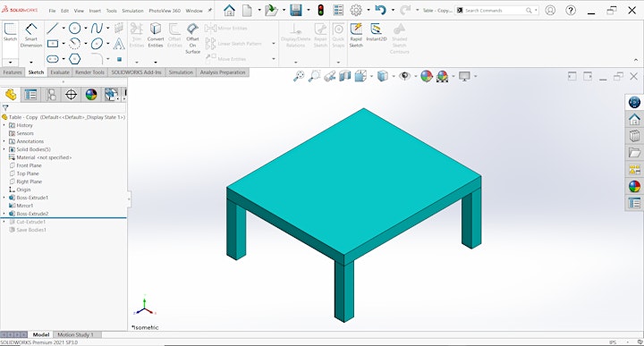Viewport: 644px width, 346px height.
Task: Open the Tools menu
Action: coord(112,11)
